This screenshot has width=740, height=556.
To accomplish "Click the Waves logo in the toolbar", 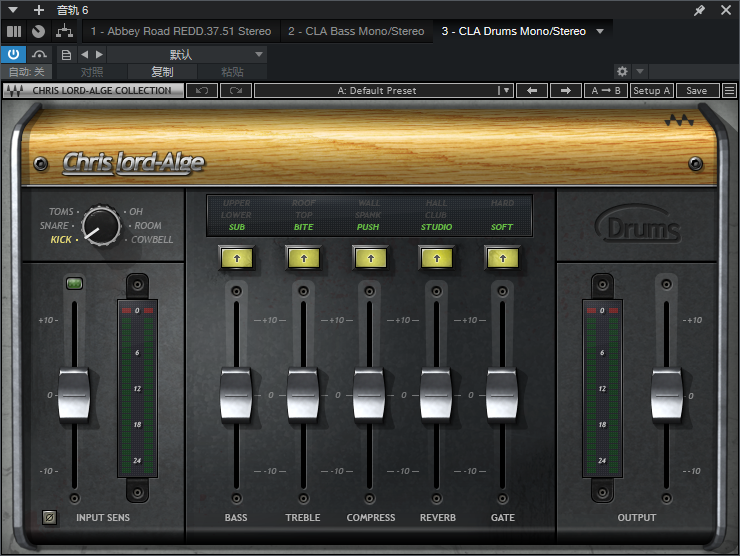I will point(15,91).
